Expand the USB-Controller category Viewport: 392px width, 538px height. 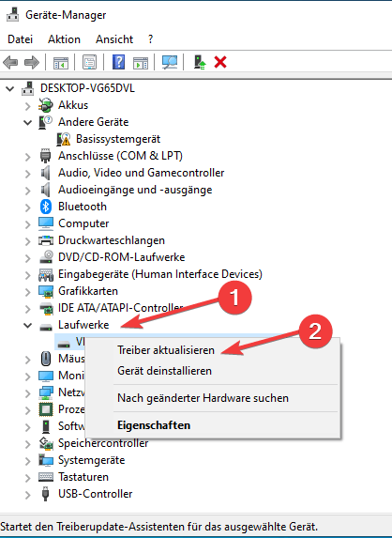(28, 495)
